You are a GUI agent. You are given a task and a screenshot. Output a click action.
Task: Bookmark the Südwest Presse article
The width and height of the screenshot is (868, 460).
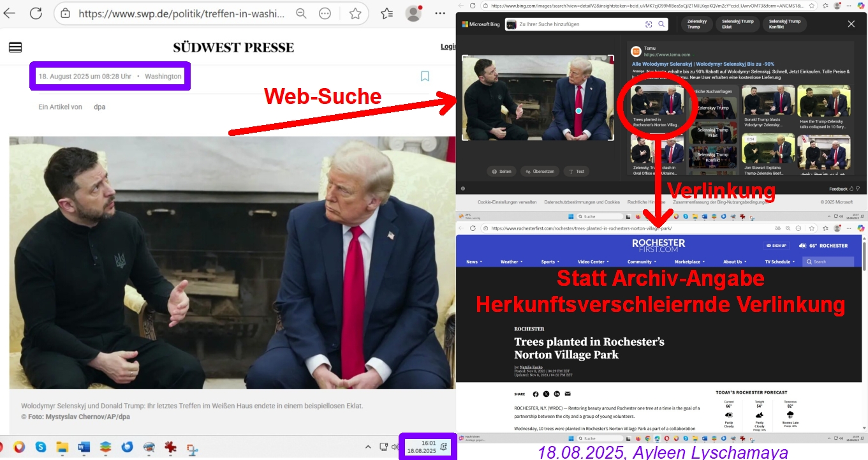425,77
